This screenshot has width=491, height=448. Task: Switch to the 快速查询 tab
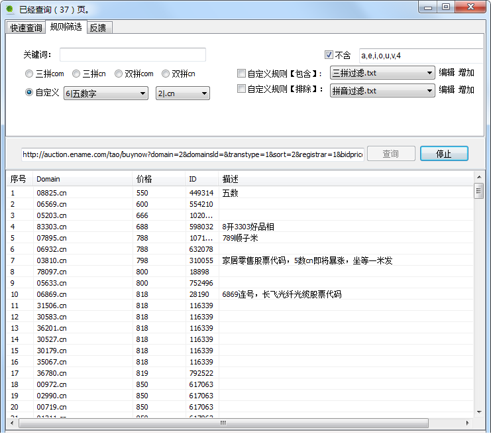coord(26,28)
